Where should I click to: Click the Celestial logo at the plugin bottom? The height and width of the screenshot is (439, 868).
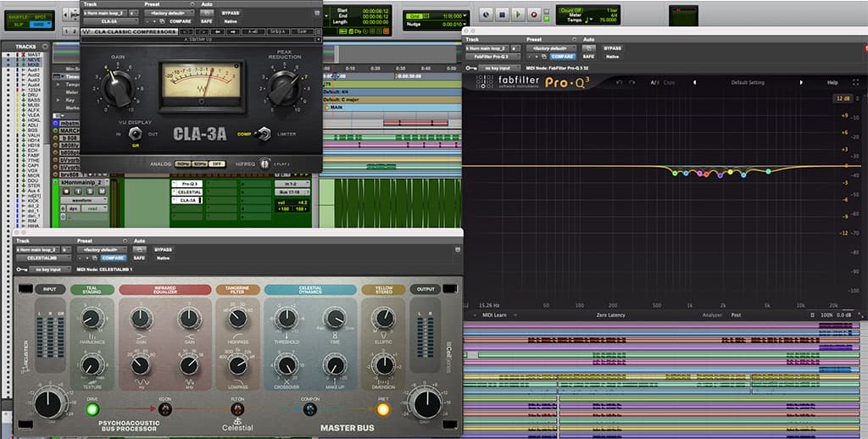(x=237, y=425)
